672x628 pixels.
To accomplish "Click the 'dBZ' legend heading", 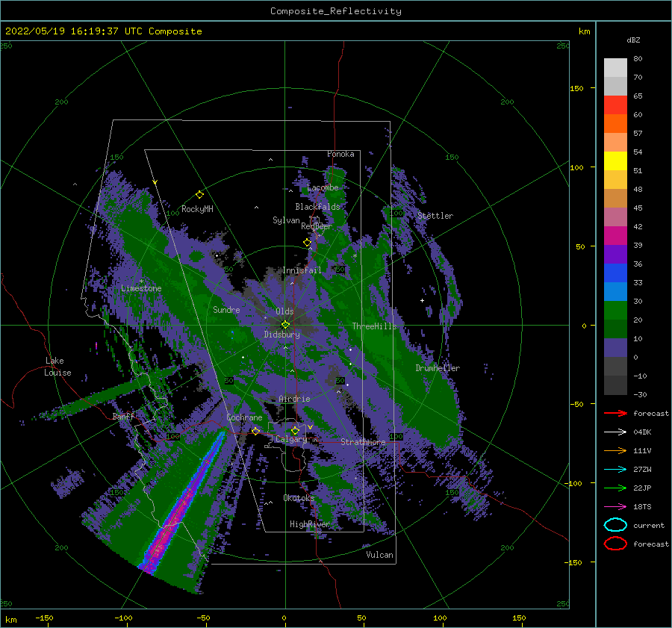I will (x=633, y=40).
